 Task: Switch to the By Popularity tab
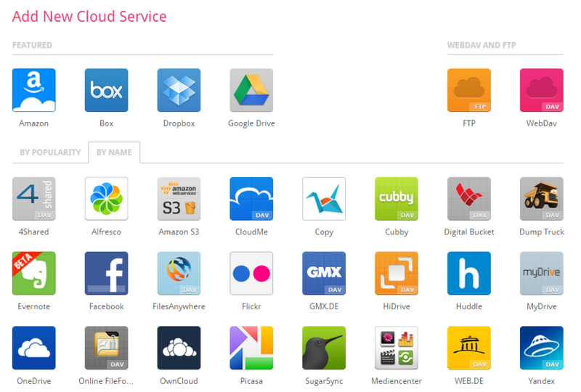[x=50, y=152]
